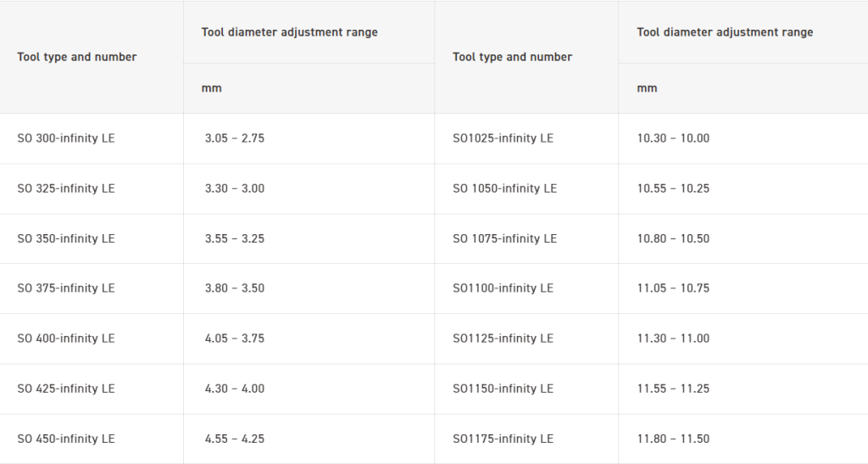The height and width of the screenshot is (464, 868).
Task: Click the SO 400-infinity LE cell
Action: coord(66,338)
